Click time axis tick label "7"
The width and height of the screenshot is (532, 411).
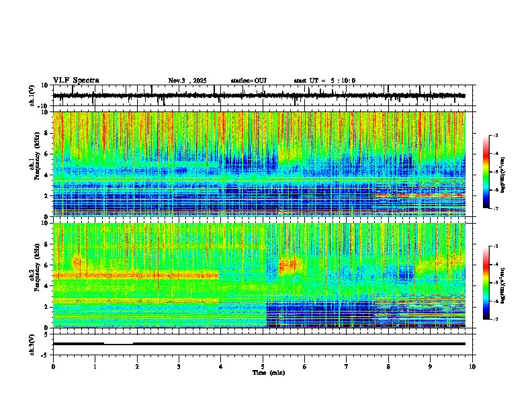tap(347, 367)
